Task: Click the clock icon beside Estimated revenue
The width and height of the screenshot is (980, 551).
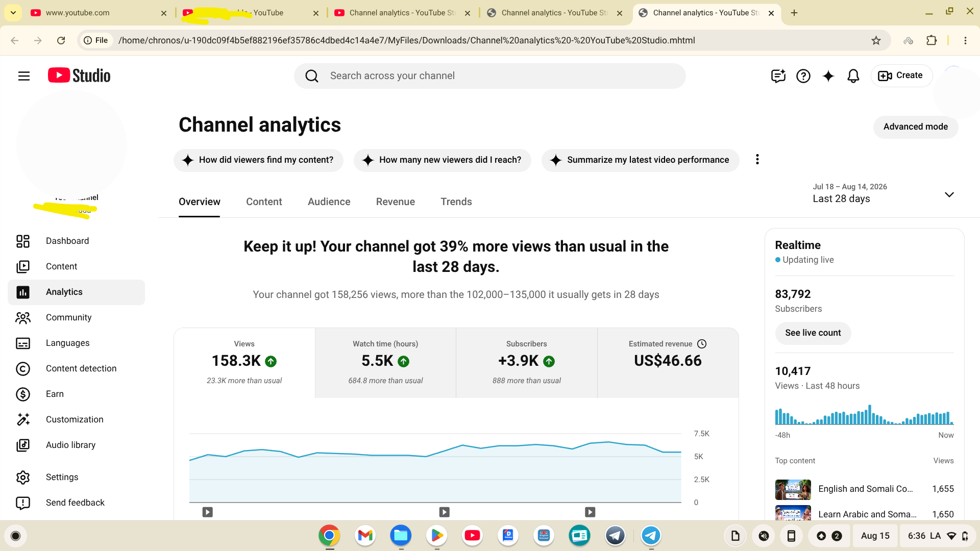Action: pyautogui.click(x=702, y=344)
